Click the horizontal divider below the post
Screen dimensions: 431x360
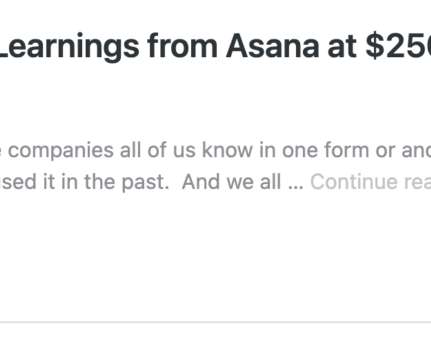click(x=215, y=322)
